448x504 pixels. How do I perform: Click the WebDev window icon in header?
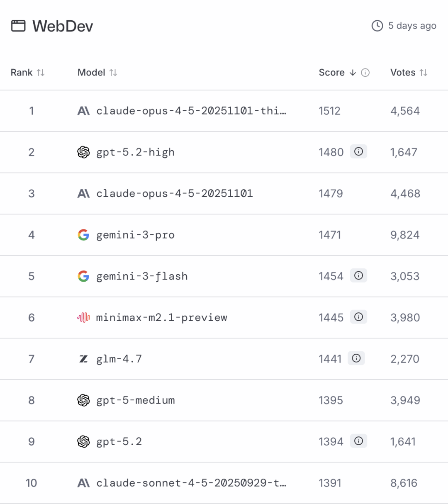pos(18,26)
